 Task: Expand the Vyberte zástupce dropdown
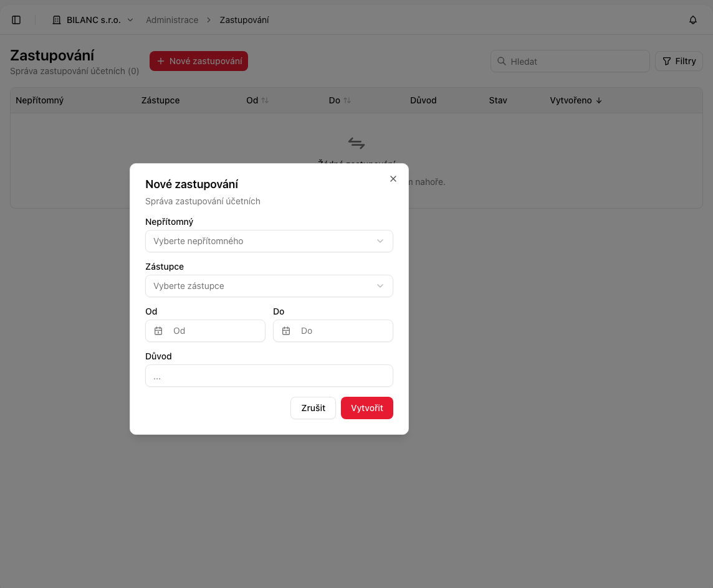tap(269, 286)
